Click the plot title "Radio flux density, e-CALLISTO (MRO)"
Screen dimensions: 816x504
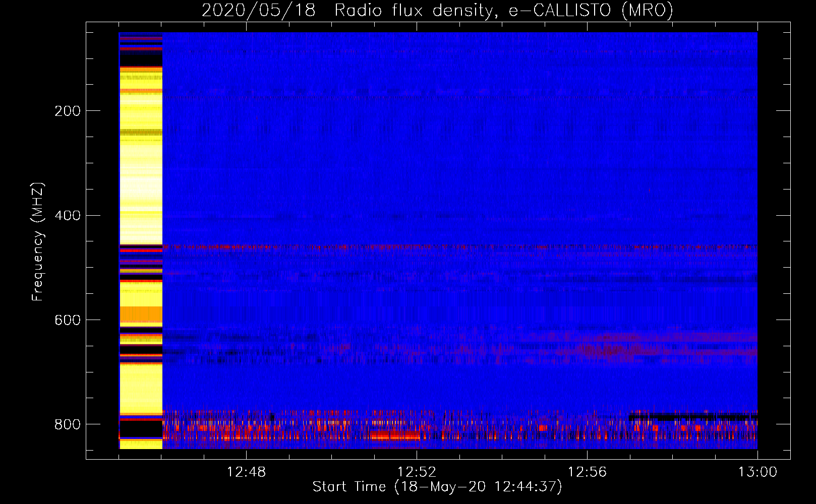(504, 10)
